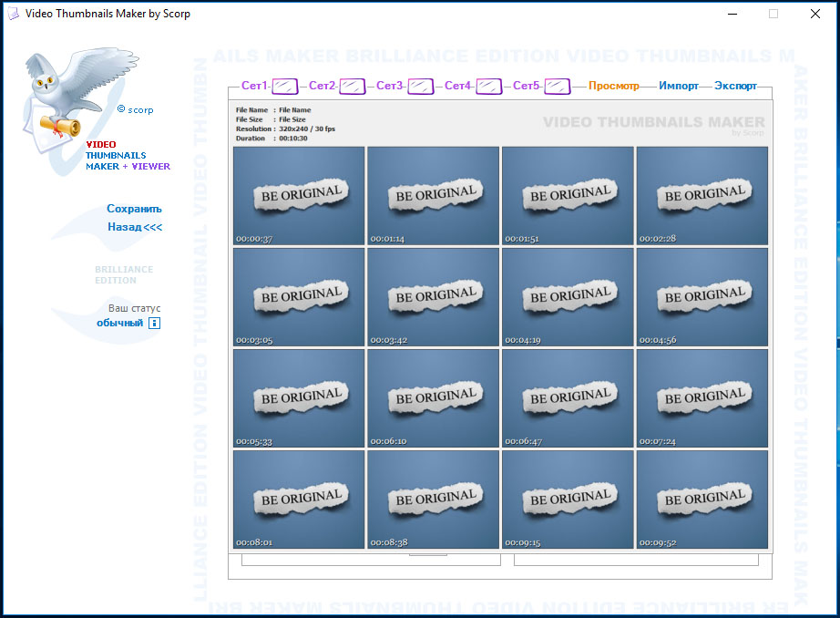Click the Сет2 preset preview icon
Viewport: 840px width, 618px height.
(352, 86)
